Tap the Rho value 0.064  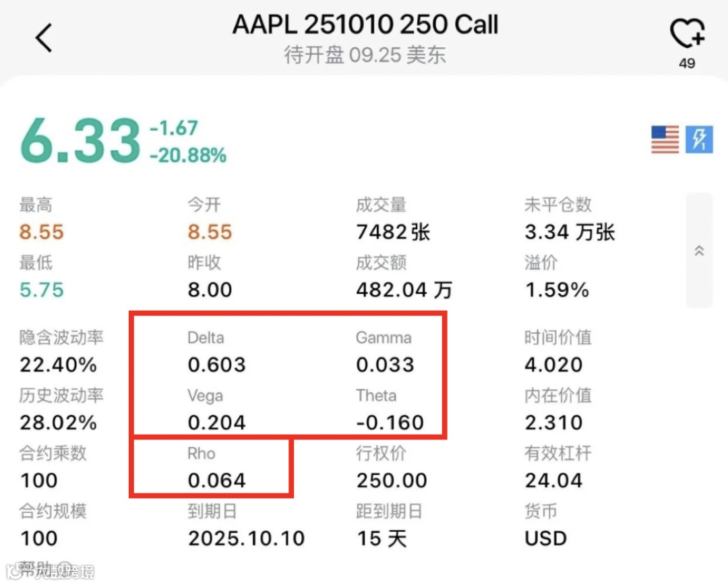[x=217, y=481]
